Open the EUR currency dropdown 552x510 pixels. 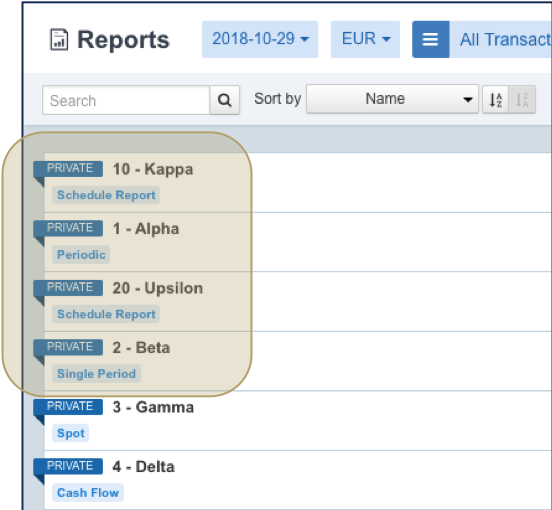[x=365, y=39]
